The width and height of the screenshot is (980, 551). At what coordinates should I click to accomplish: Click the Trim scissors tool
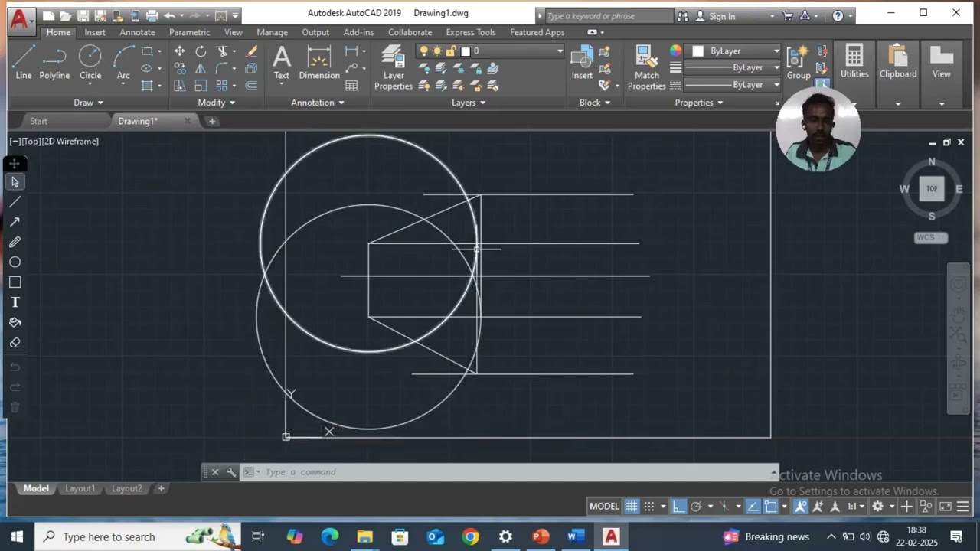click(x=222, y=51)
